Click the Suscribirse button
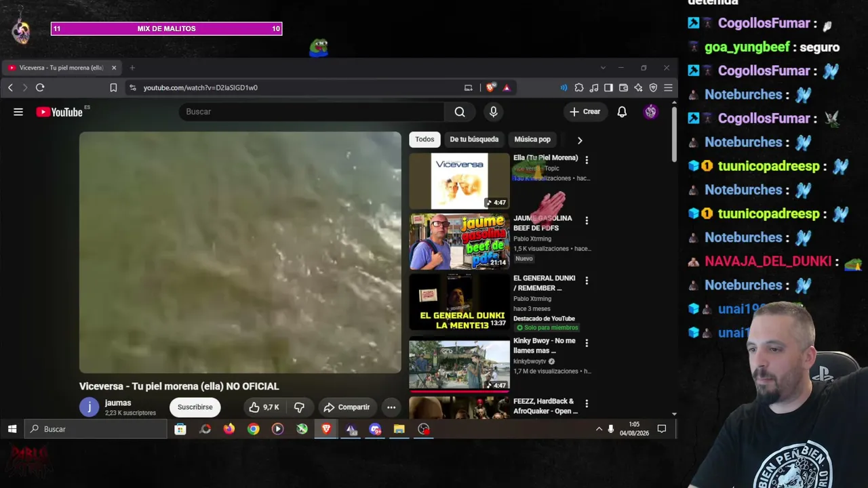The height and width of the screenshot is (488, 868). tap(195, 407)
